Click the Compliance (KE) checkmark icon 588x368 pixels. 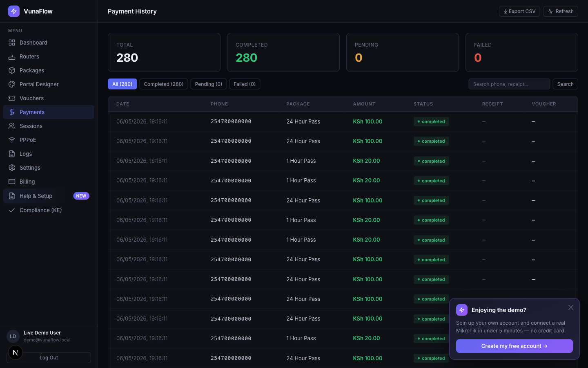coord(12,210)
